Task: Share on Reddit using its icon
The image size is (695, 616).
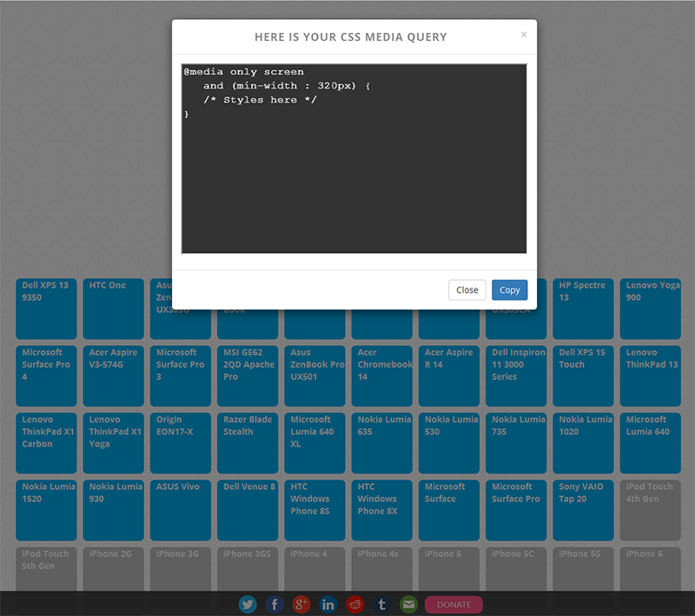Action: point(355,605)
